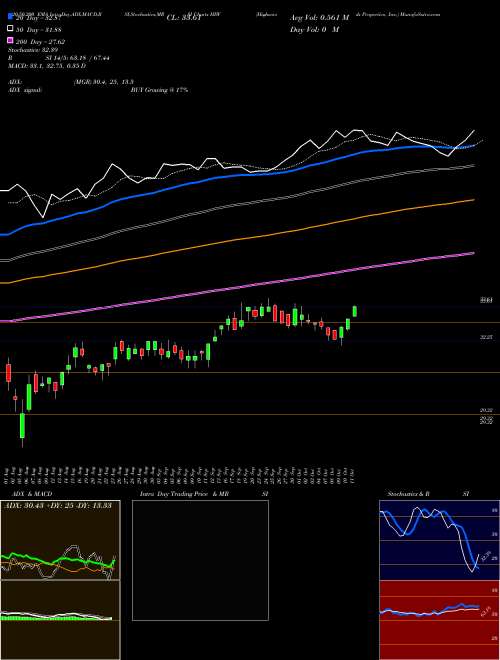Click the blue Stochastics chart panel
Viewport: 500px width, 660px height.
439,540
